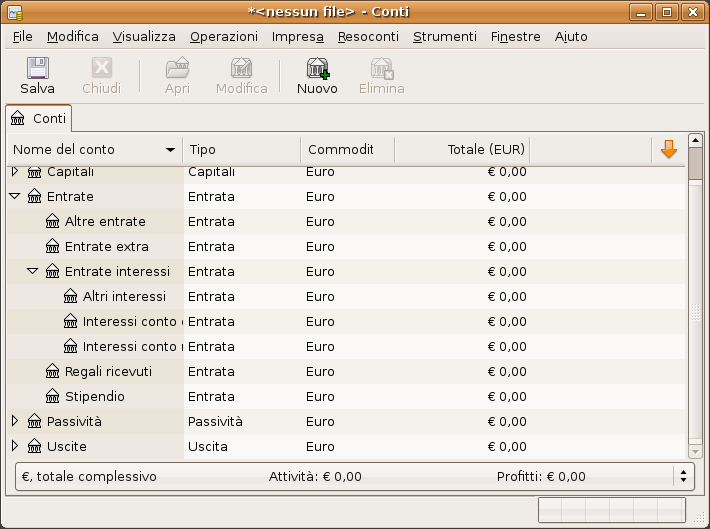Collapse the Entrate interessi subtree
Viewport: 710px width, 529px height.
coord(33,272)
